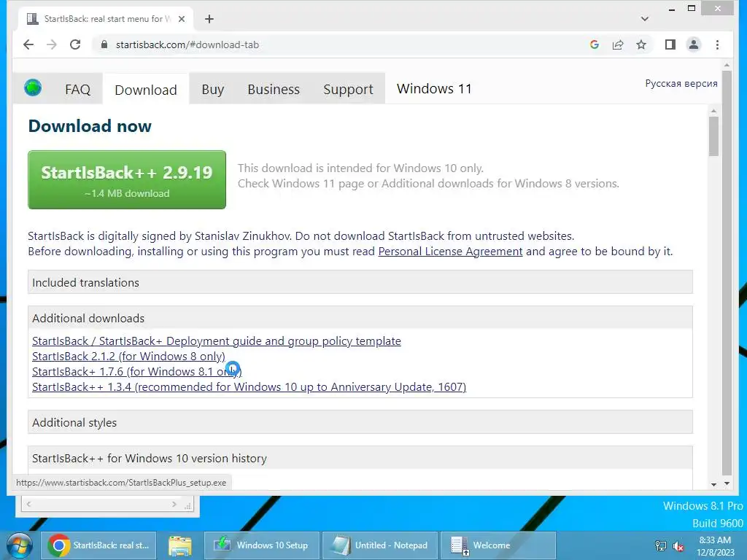Screen dimensions: 747x560
Task: Switch to Windows 10 Setup window
Action: 261,545
